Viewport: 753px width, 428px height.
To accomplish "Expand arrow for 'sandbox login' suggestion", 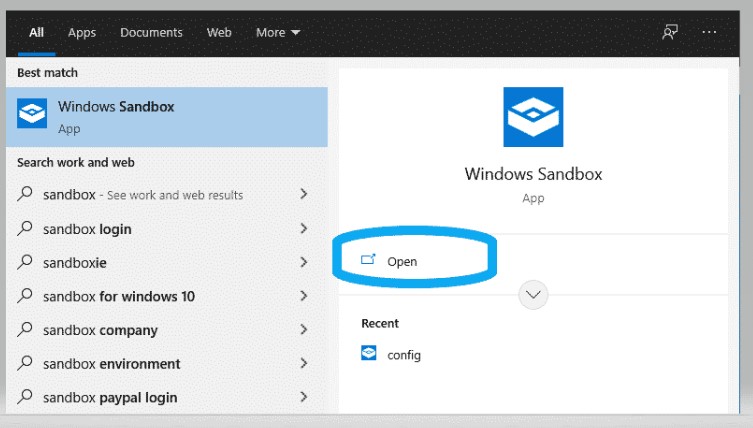I will point(304,228).
